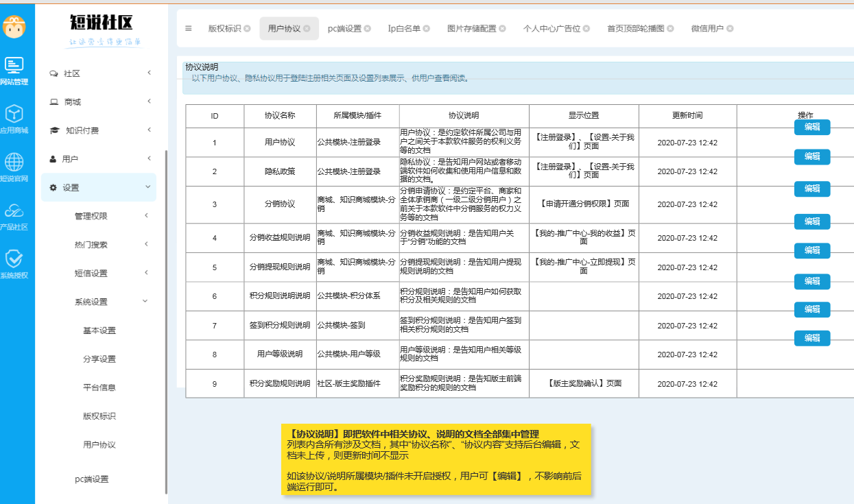Click the laptop icon beside 商城
Screen dimensions: 854x504
click(x=54, y=102)
